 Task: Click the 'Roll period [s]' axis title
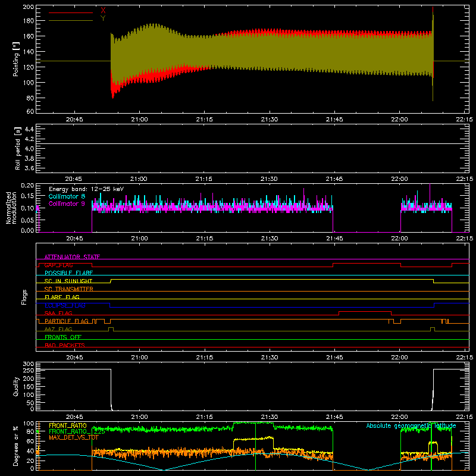(17, 148)
